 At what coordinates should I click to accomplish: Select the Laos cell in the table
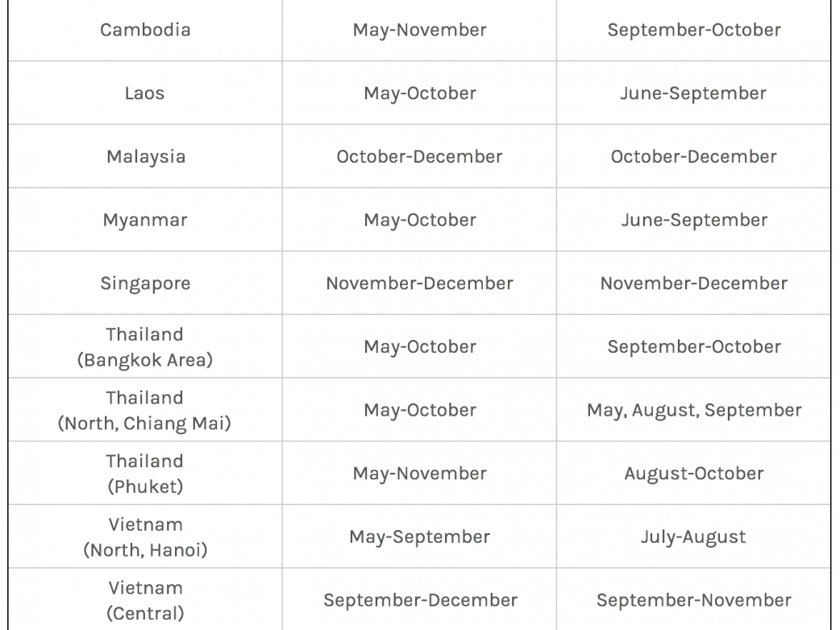pyautogui.click(x=145, y=93)
